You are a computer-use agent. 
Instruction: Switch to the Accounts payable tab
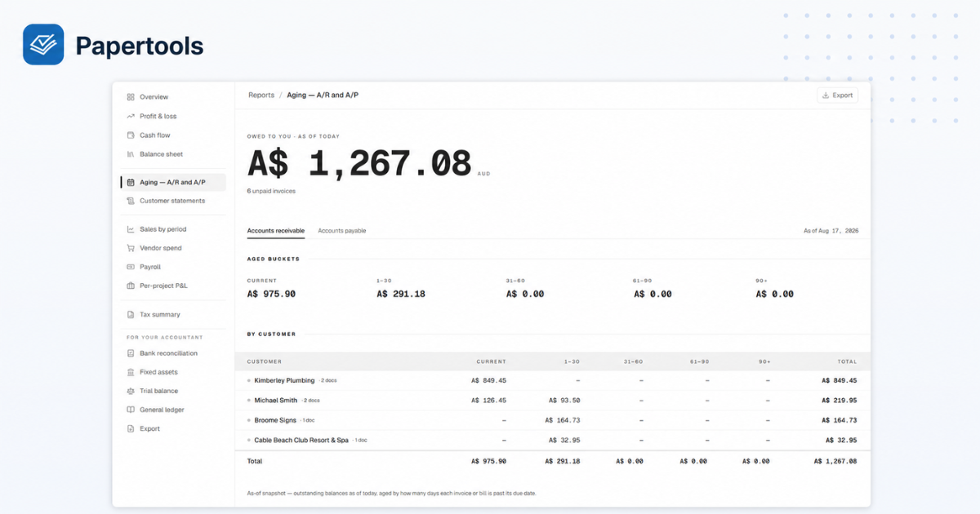(x=341, y=231)
